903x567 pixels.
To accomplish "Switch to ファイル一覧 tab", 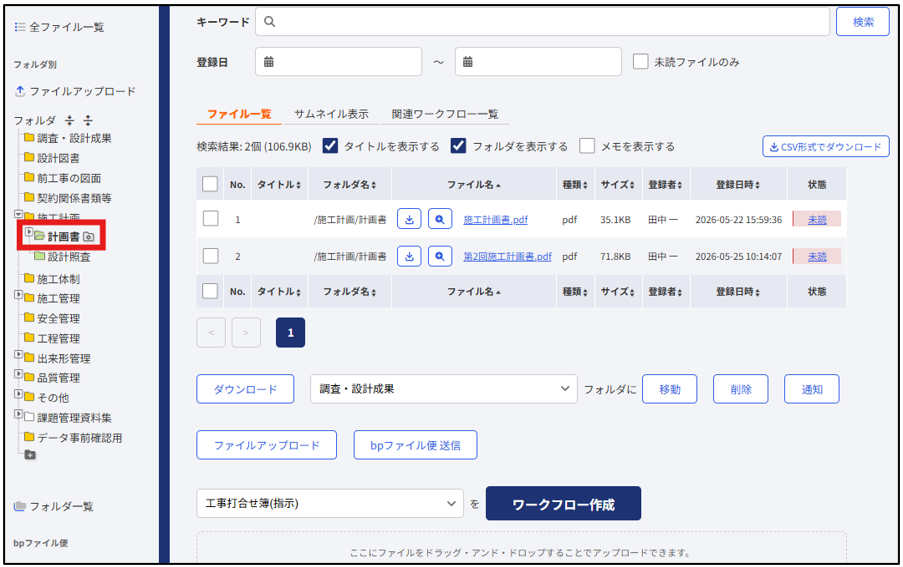I will pyautogui.click(x=239, y=114).
